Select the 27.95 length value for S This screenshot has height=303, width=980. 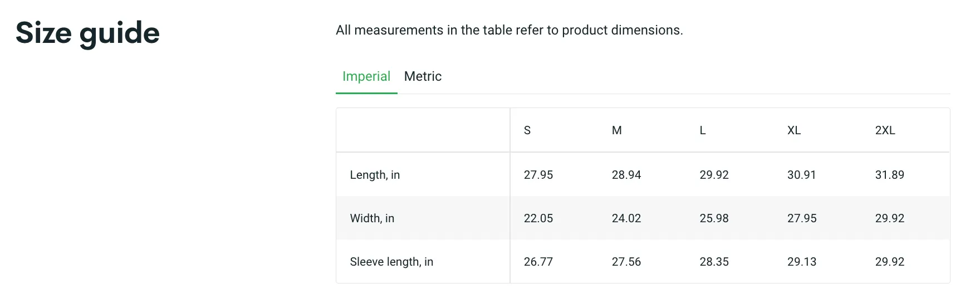[538, 175]
